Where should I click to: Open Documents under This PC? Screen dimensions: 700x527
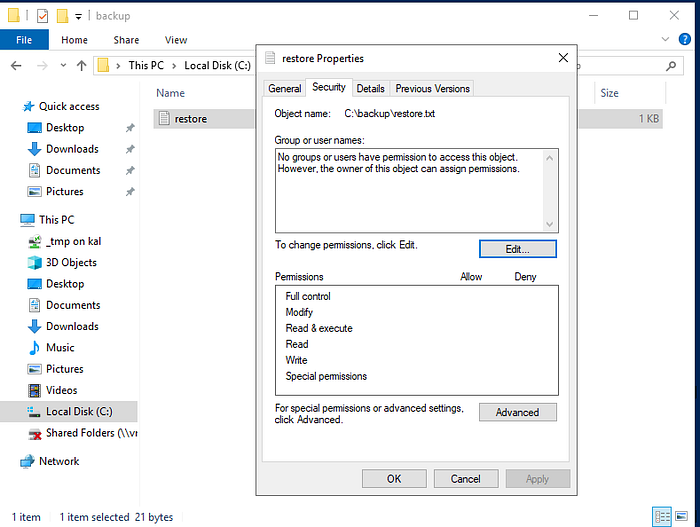[x=73, y=305]
